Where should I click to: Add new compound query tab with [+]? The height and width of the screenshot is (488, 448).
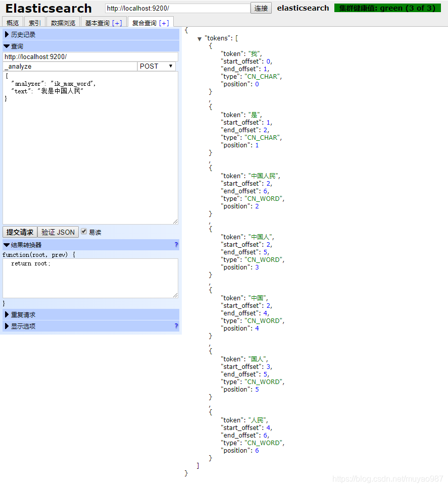coord(164,23)
